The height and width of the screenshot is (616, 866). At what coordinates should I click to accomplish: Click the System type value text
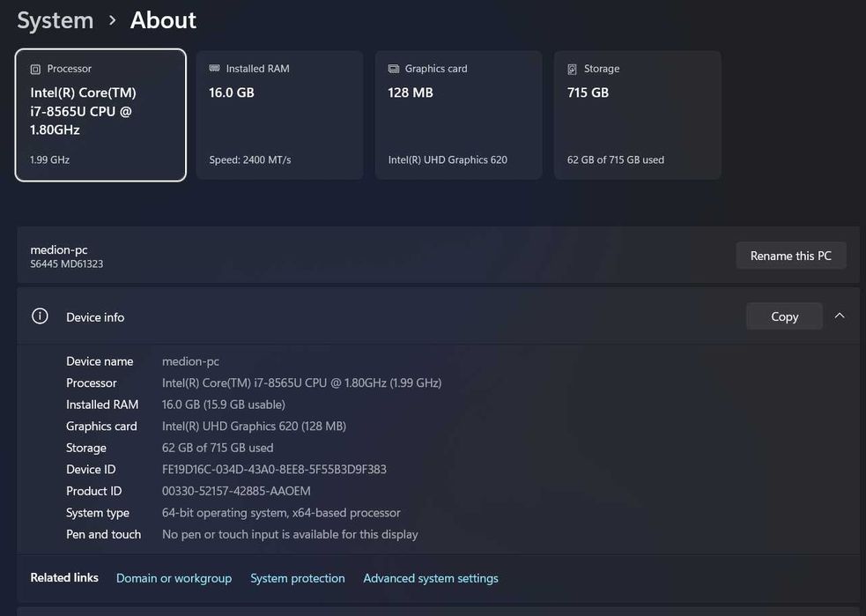[x=281, y=513]
